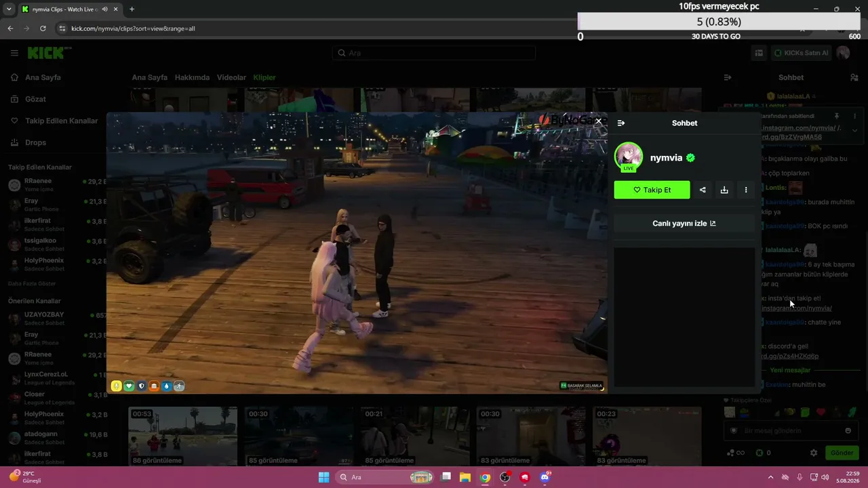Image resolution: width=868 pixels, height=488 pixels.
Task: Expand the pinned message chevron
Action: pos(854,130)
